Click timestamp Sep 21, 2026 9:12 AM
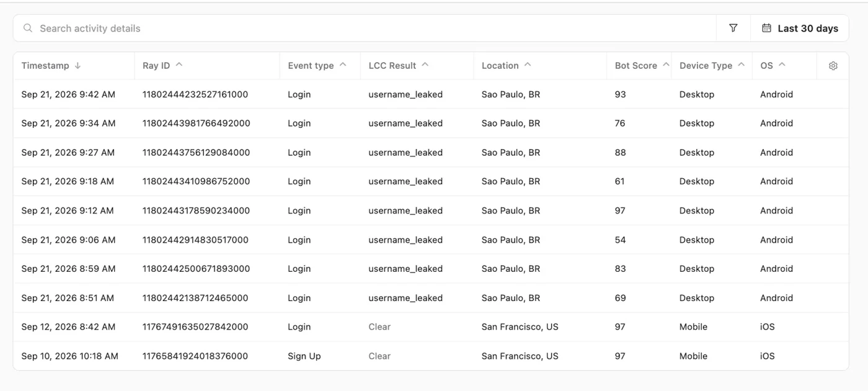This screenshot has width=868, height=391. [68, 210]
